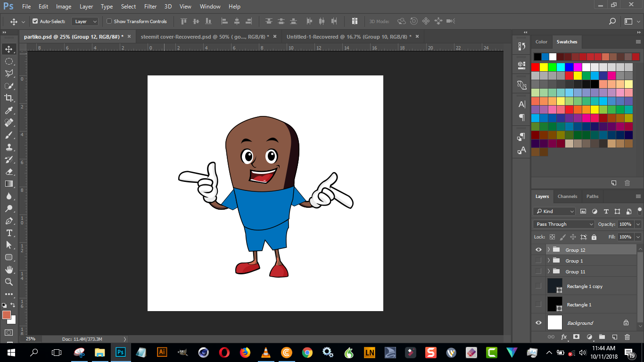Choose the Horizontal Type tool
This screenshot has width=644, height=362.
point(9,233)
